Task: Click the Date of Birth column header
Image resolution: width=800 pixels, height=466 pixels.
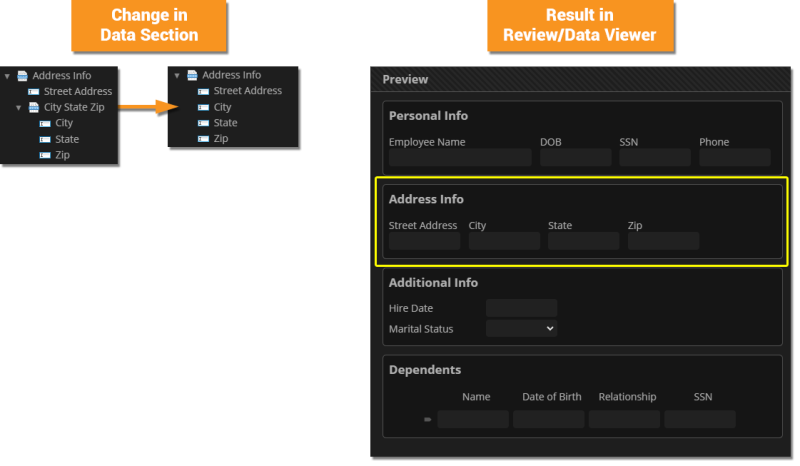Action: (552, 397)
